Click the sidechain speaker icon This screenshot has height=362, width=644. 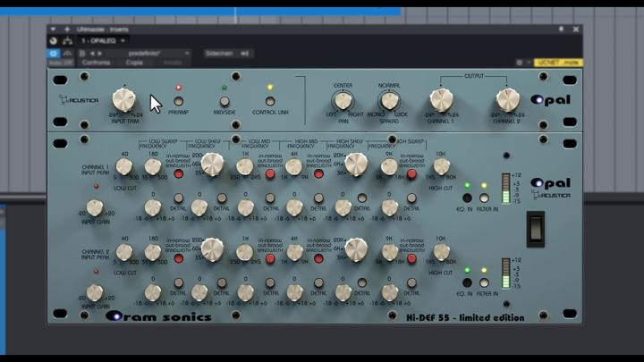245,54
